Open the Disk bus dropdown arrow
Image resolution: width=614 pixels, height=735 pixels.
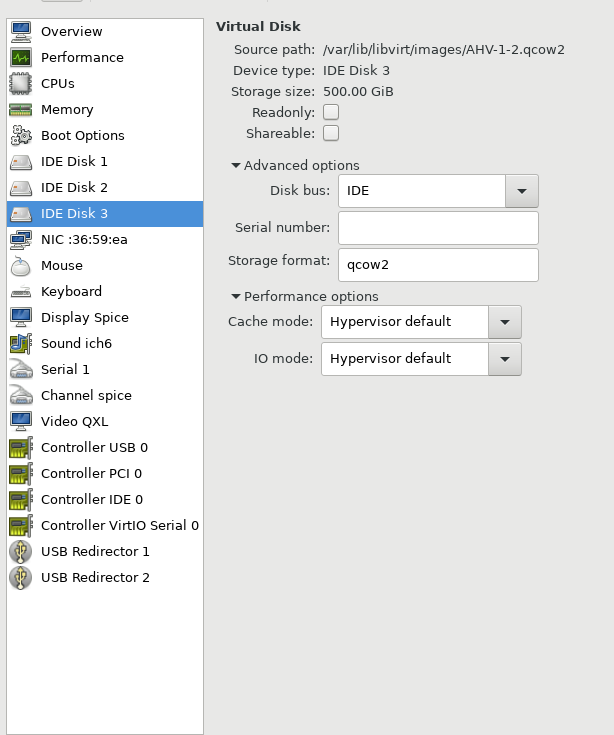[522, 191]
